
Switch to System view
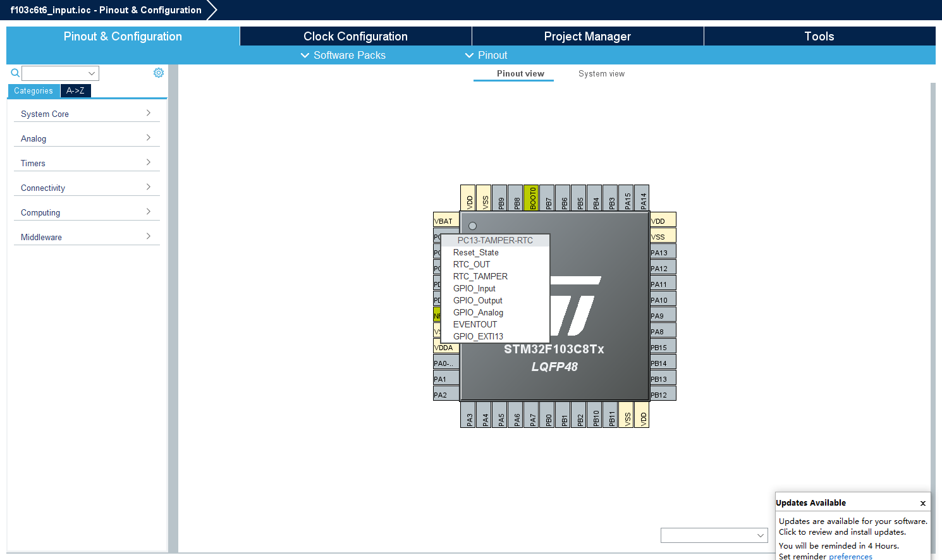click(x=601, y=73)
